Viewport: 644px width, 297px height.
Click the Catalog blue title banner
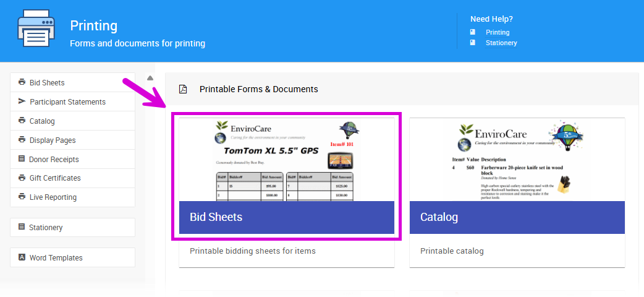pyautogui.click(x=517, y=217)
